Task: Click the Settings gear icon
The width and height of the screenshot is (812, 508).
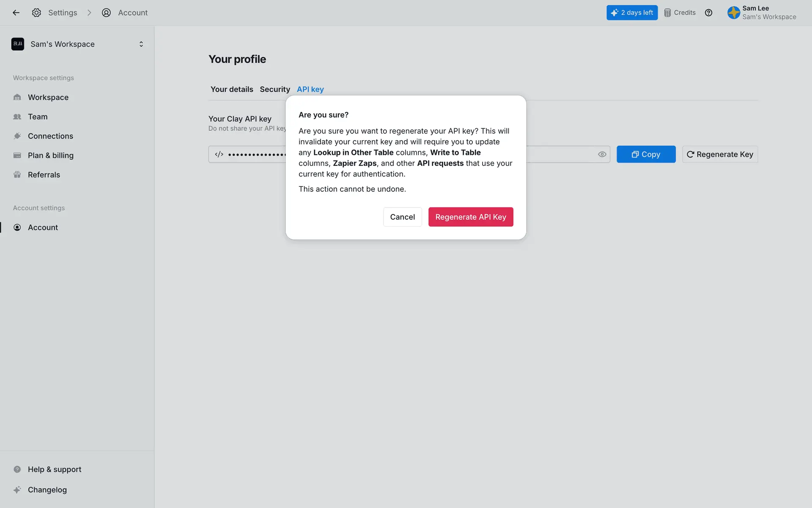Action: pos(36,13)
